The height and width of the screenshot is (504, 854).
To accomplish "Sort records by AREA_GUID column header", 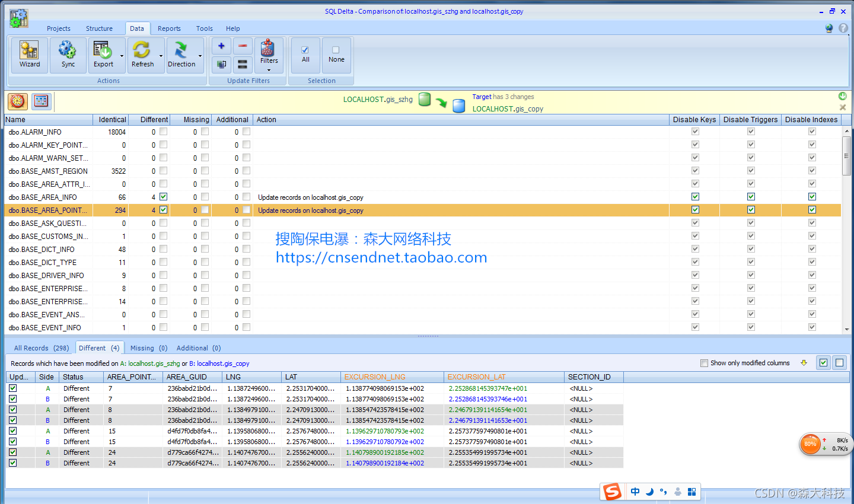I will 192,377.
